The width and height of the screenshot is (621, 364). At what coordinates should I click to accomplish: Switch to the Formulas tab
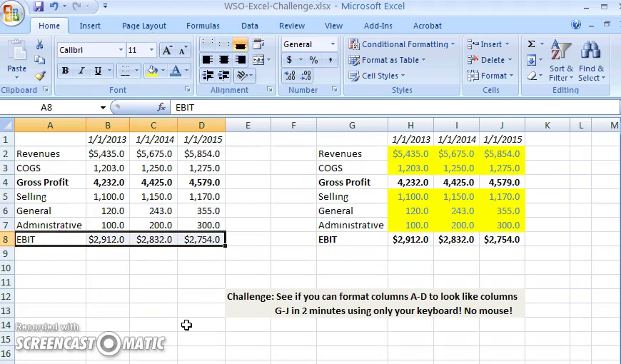[x=203, y=26]
